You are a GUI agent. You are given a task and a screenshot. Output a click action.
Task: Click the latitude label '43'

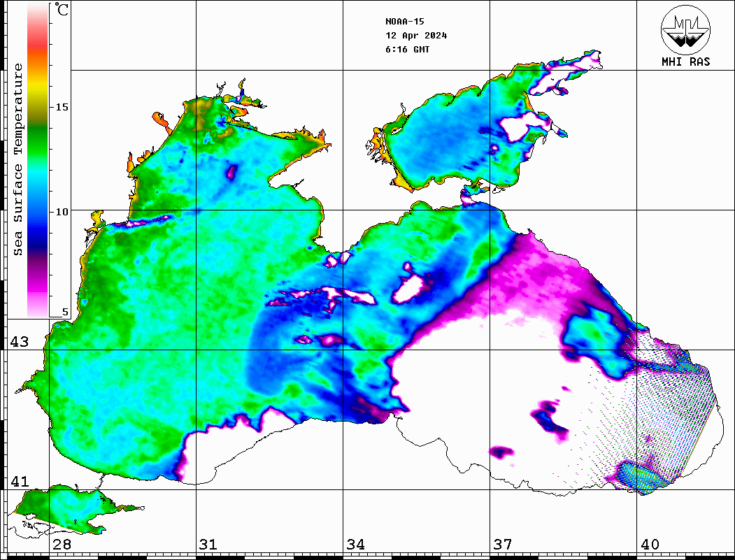(x=20, y=342)
